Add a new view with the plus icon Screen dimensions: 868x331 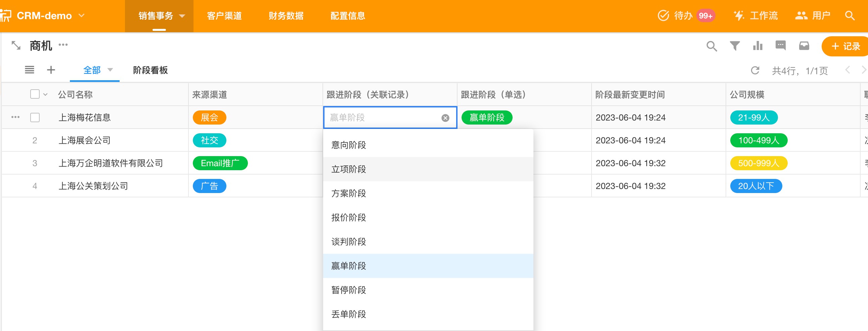pos(51,70)
